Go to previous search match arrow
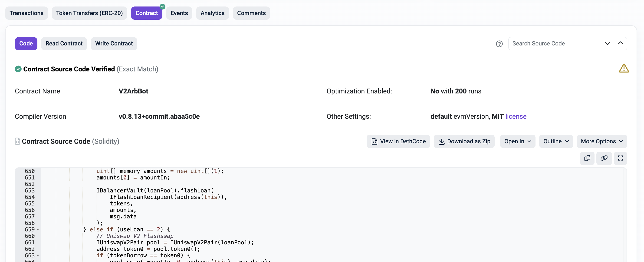 (x=620, y=44)
